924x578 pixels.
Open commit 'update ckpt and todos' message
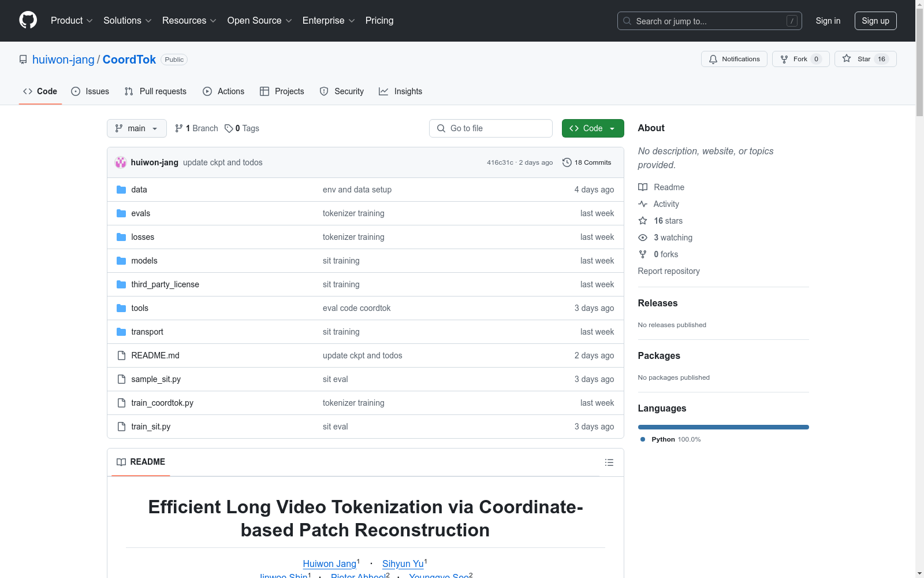click(223, 162)
